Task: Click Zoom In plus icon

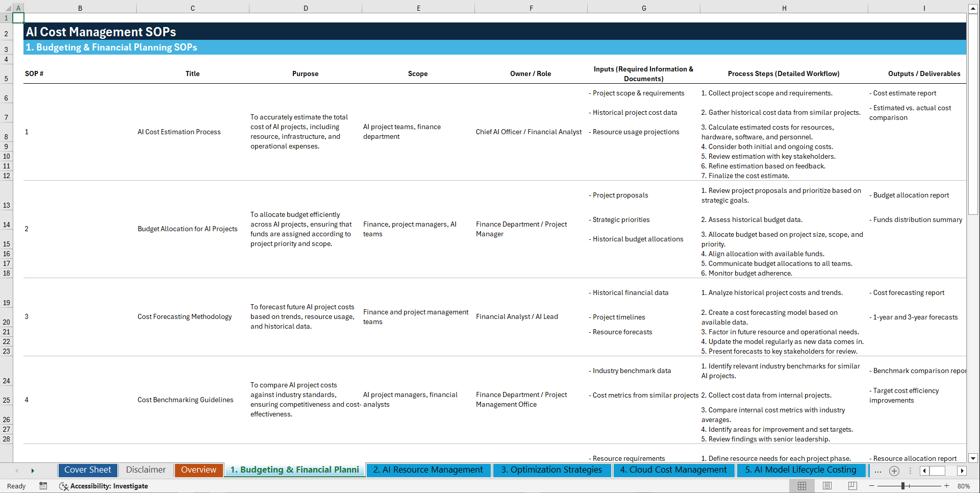Action: click(946, 486)
